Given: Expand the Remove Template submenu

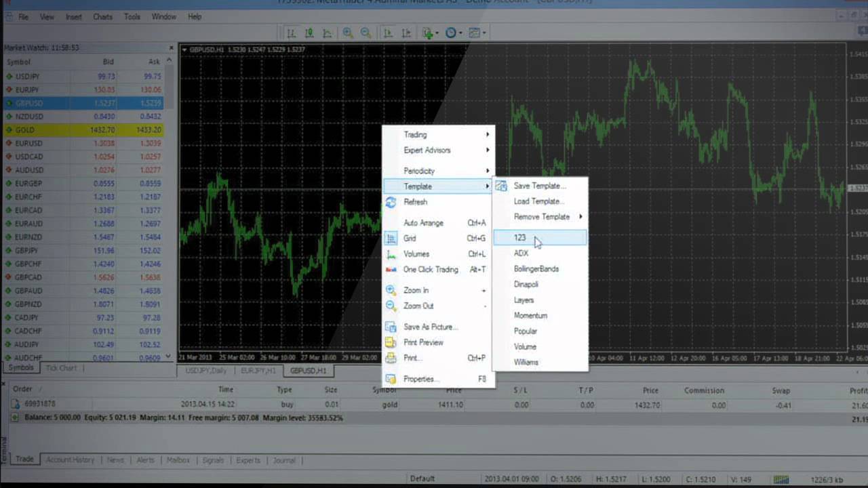Looking at the screenshot, I should (x=540, y=217).
